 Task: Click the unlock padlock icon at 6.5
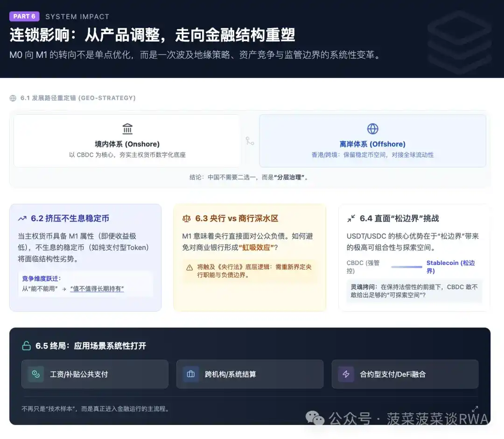coord(27,346)
